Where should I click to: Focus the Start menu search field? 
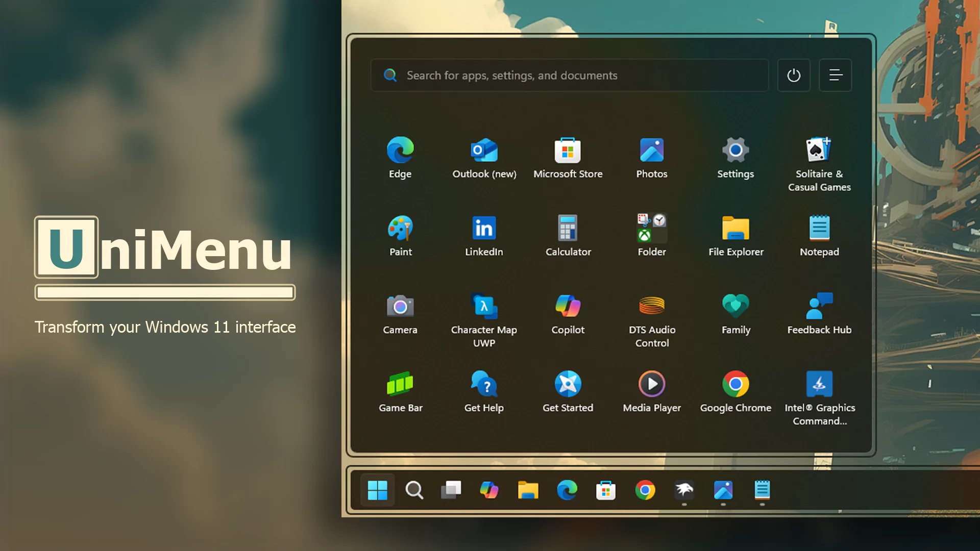coord(569,75)
